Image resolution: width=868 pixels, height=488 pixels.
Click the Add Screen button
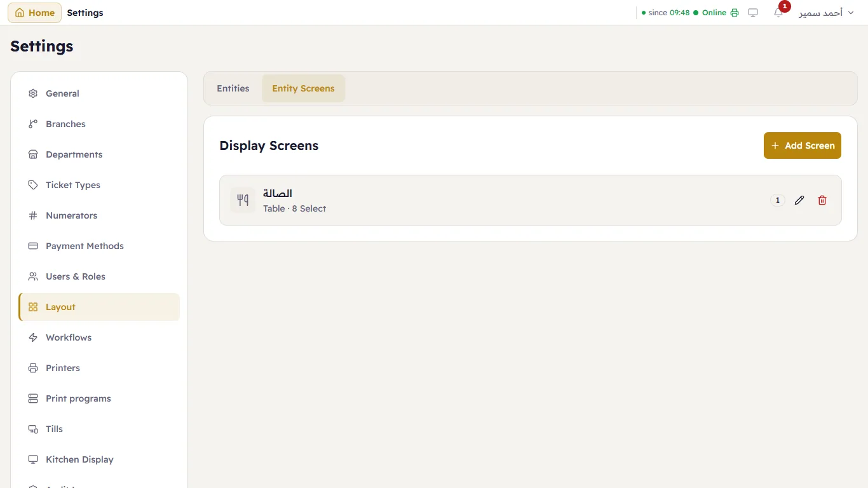(x=802, y=146)
